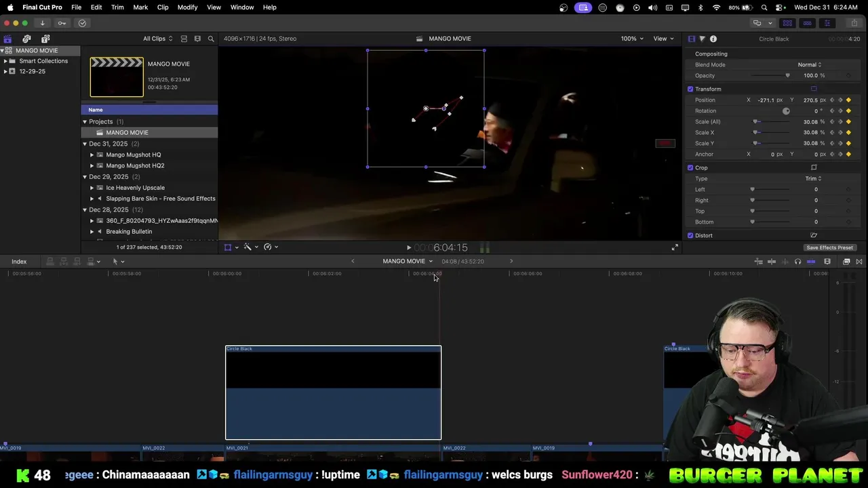Select MANGO MOVIE project thumbnail
868x488 pixels.
click(x=117, y=77)
